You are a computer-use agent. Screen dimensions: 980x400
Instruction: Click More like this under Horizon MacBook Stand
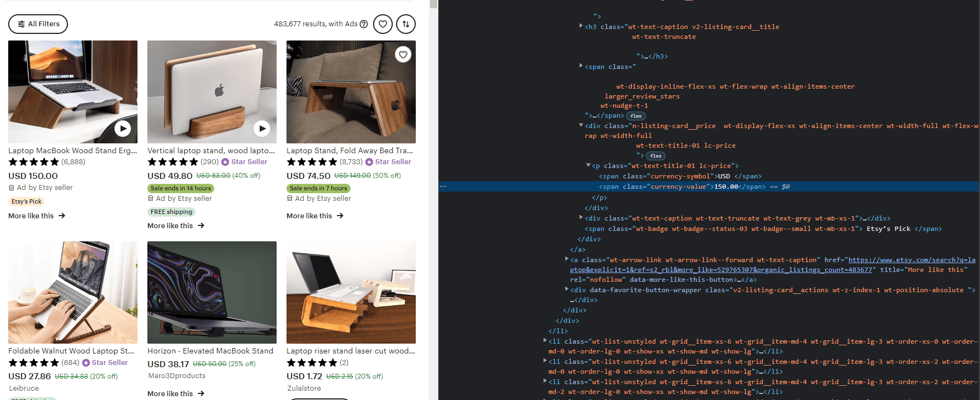(x=176, y=394)
